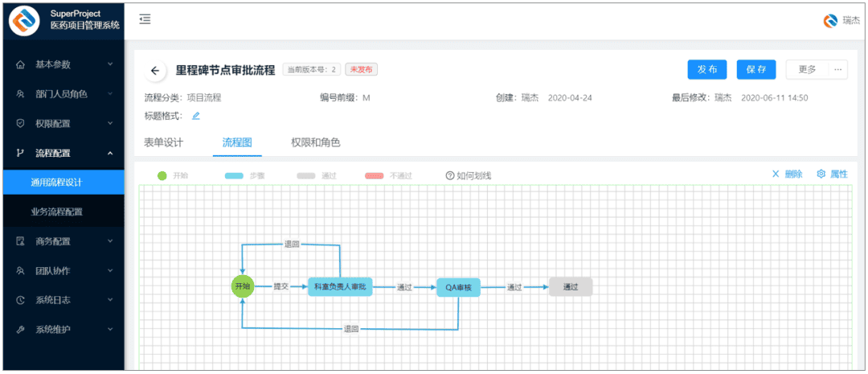The width and height of the screenshot is (868, 374).
Task: Expand the 系统日志 menu chevron
Action: click(110, 300)
